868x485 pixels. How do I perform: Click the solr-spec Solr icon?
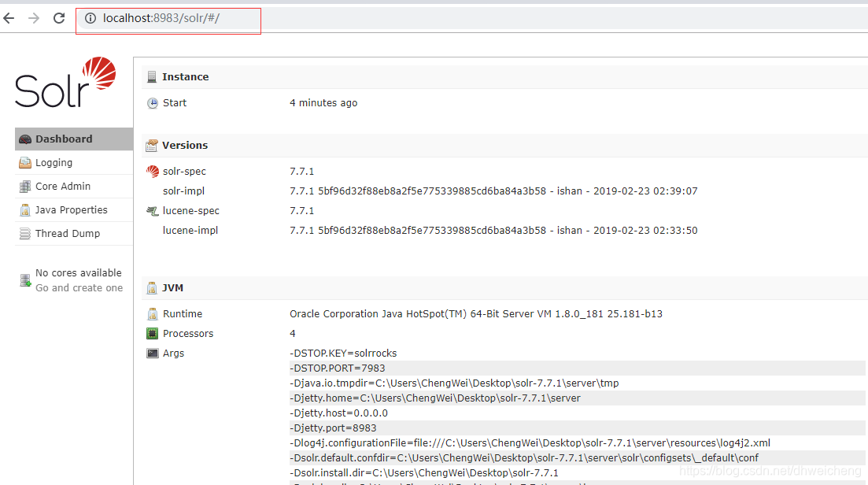tap(152, 172)
